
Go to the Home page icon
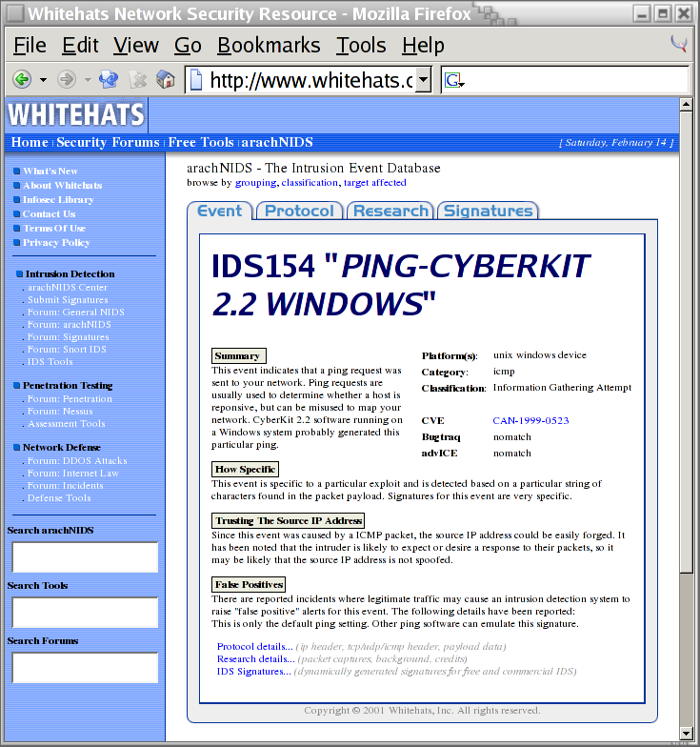(x=166, y=79)
